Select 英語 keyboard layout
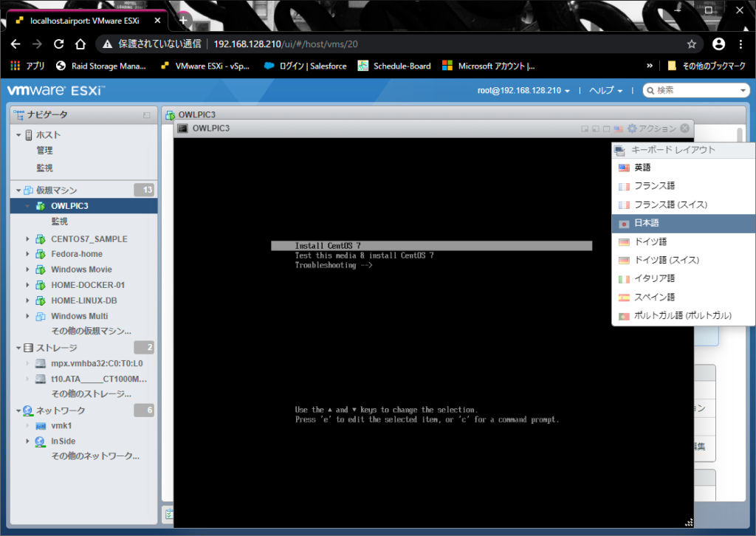Viewport: 756px width, 536px height. 683,168
